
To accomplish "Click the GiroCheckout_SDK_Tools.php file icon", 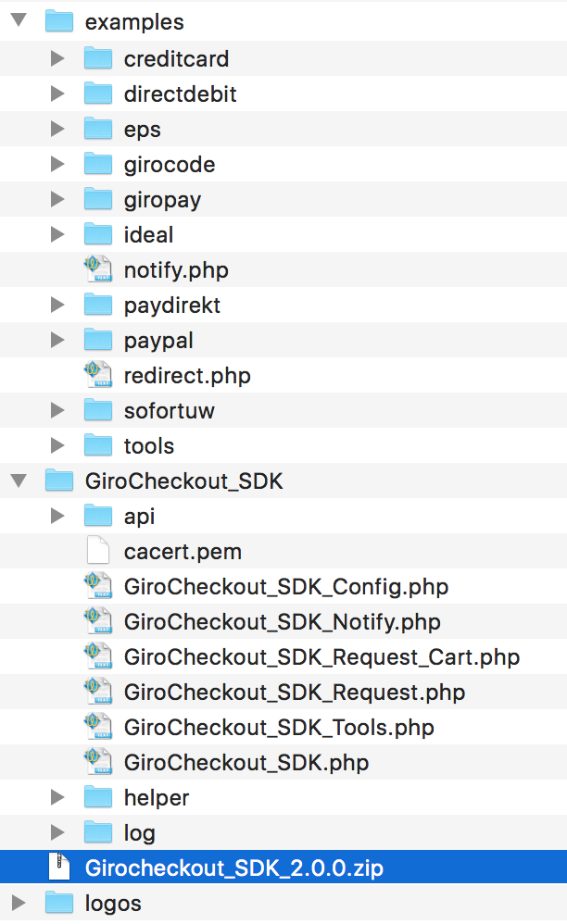I will pyautogui.click(x=98, y=727).
